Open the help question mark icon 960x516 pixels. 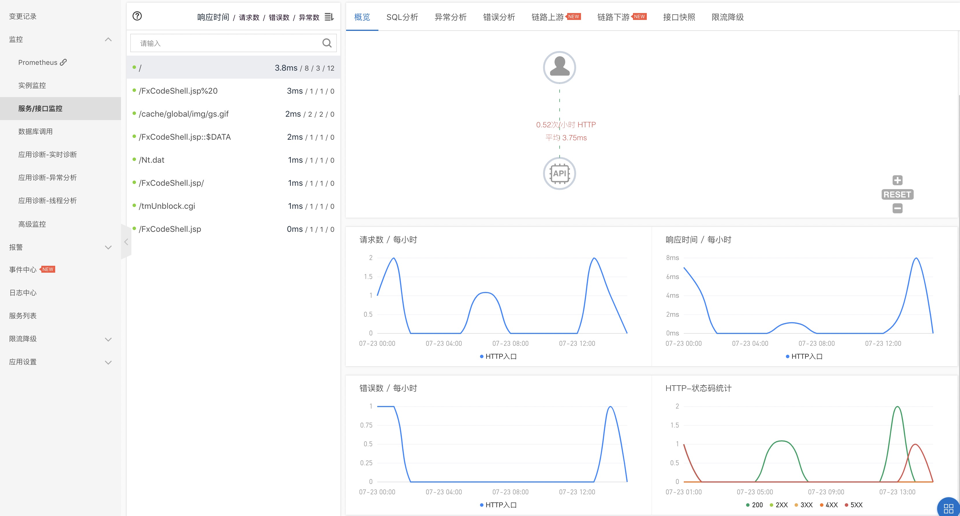pos(137,17)
